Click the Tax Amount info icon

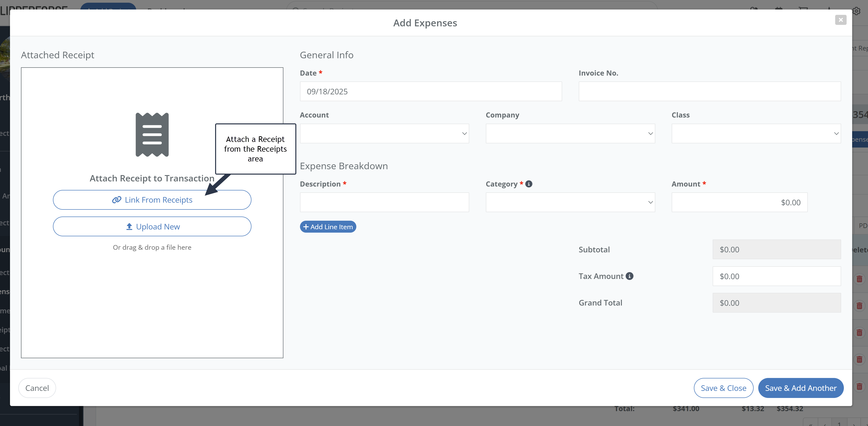pos(629,276)
